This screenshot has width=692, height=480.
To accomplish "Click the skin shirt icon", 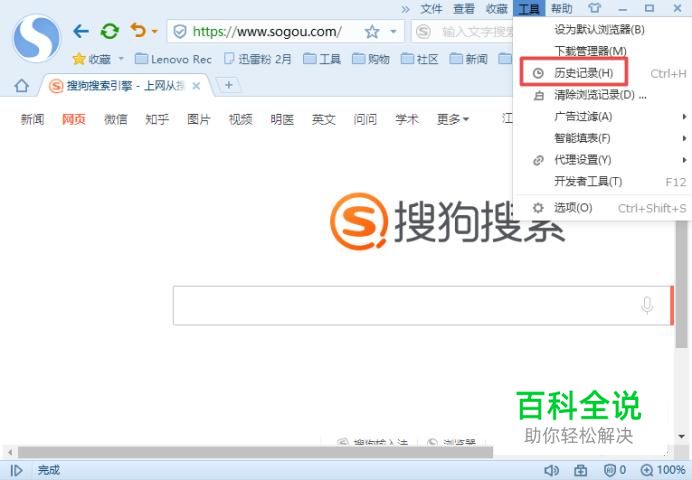I will [x=594, y=8].
